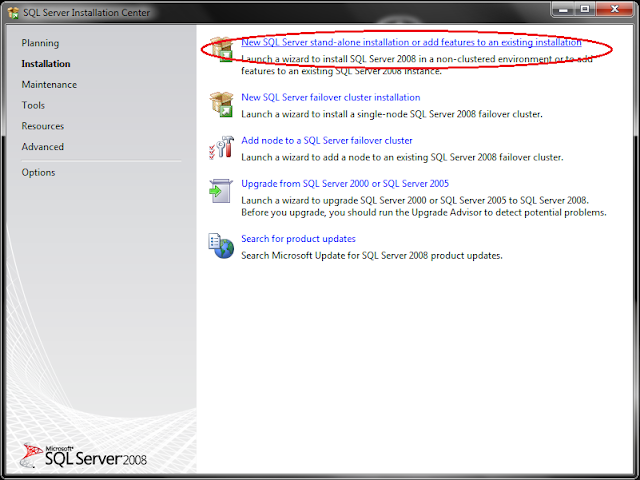640x480 pixels.
Task: Click the text 'Launch a wizard to install a single-node SQL Server 2008 failover cluster.'
Action: [x=391, y=114]
